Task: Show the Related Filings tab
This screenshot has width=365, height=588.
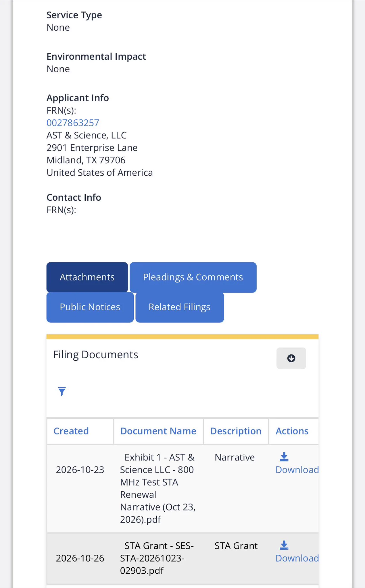Action: (180, 307)
